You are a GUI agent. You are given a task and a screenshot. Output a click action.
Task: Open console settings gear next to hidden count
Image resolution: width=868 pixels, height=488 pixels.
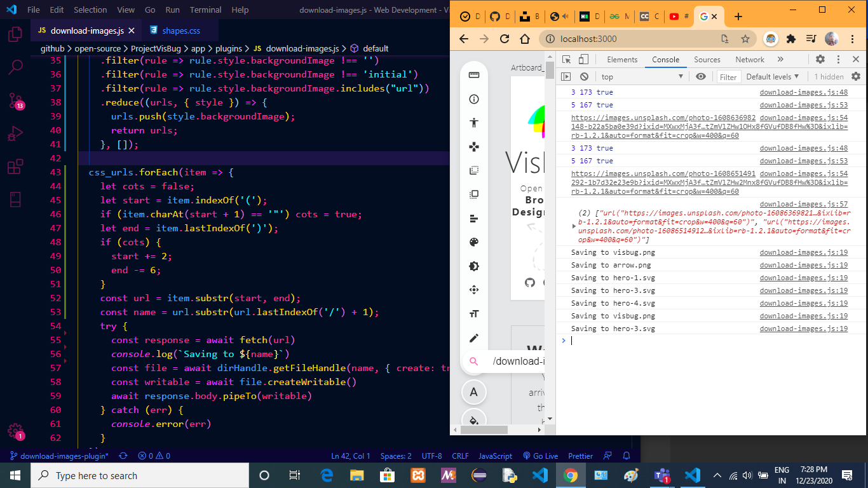(x=856, y=76)
